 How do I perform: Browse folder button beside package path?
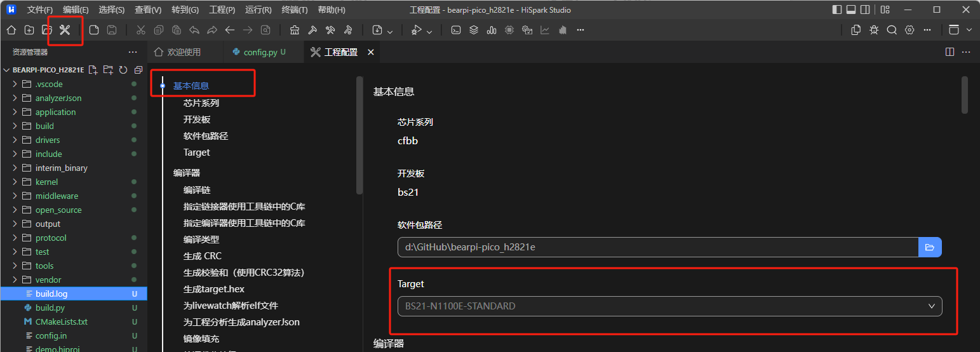tap(930, 247)
